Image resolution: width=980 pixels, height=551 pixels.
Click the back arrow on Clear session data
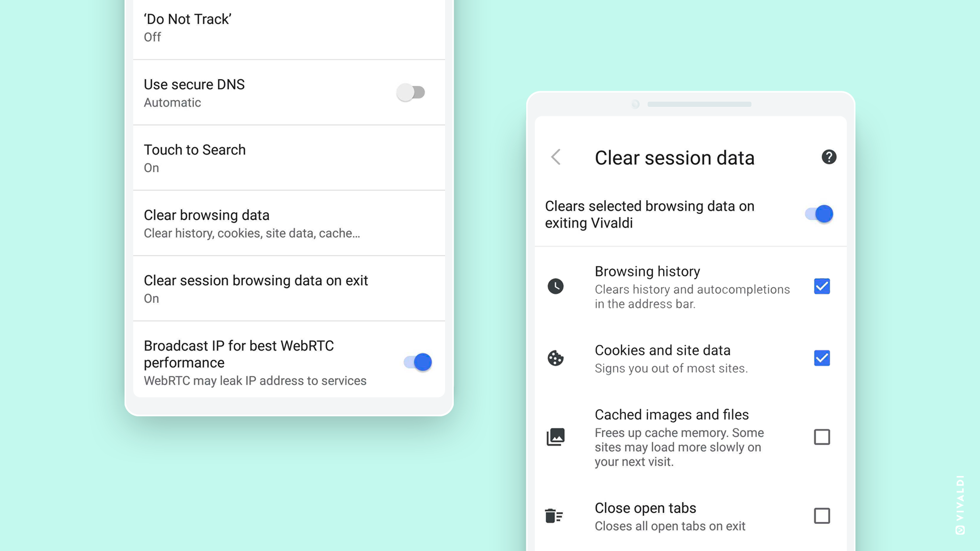pos(556,157)
